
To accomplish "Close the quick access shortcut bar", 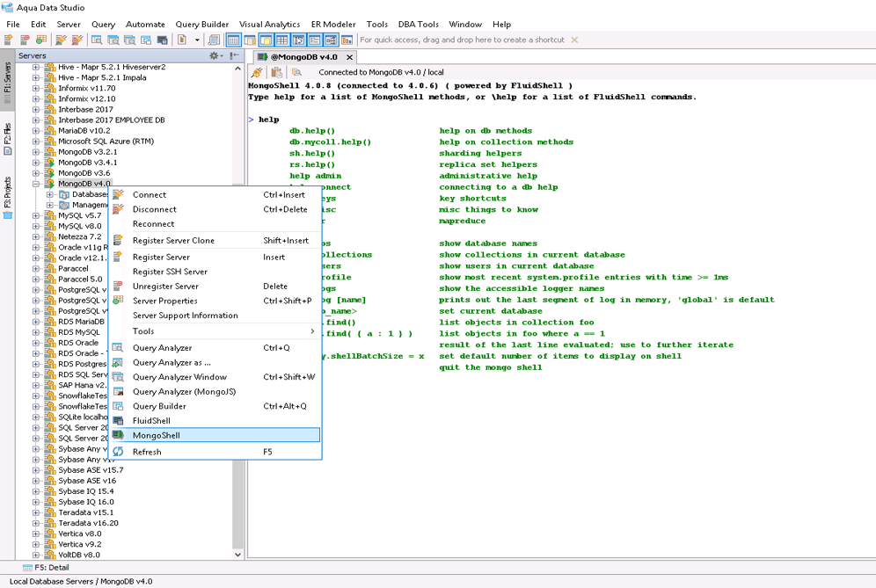I will 574,40.
